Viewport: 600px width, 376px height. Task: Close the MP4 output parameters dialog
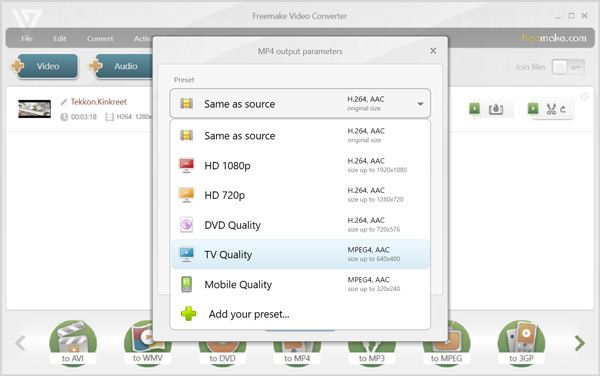click(x=433, y=50)
